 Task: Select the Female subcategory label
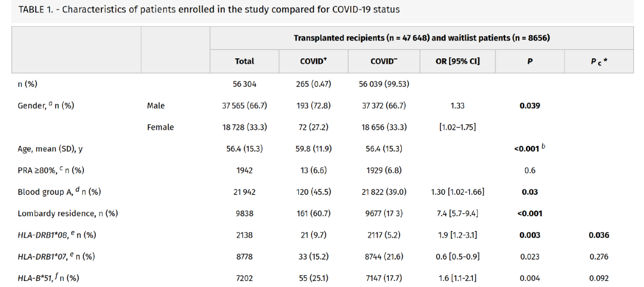tap(160, 127)
